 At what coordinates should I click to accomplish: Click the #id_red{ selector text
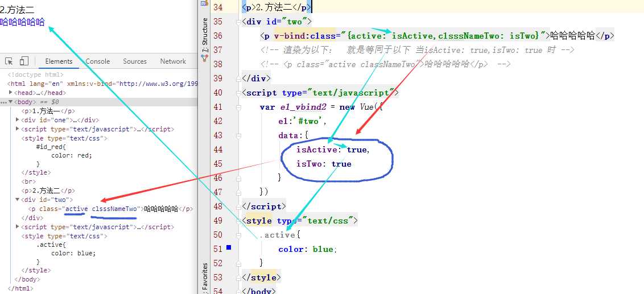click(x=51, y=147)
